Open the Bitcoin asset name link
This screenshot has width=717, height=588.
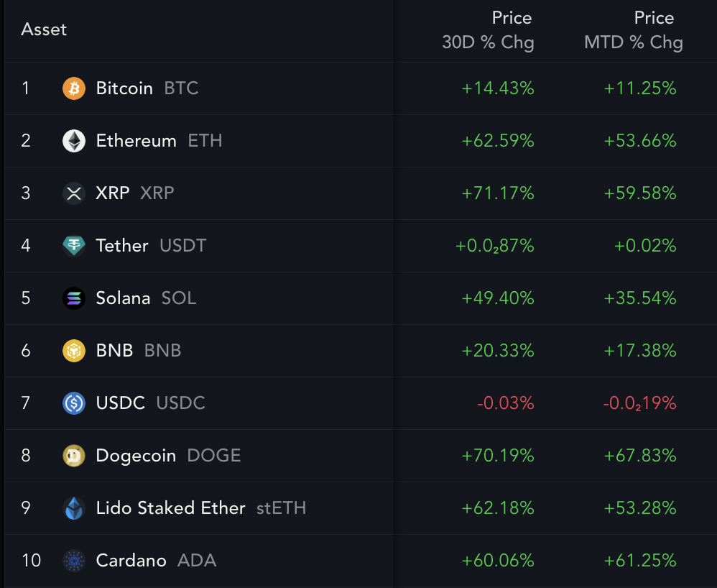(124, 88)
